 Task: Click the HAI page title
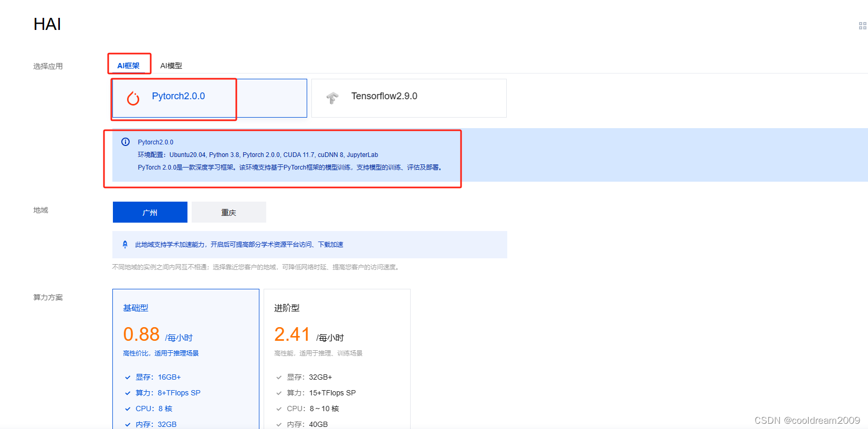[x=47, y=24]
